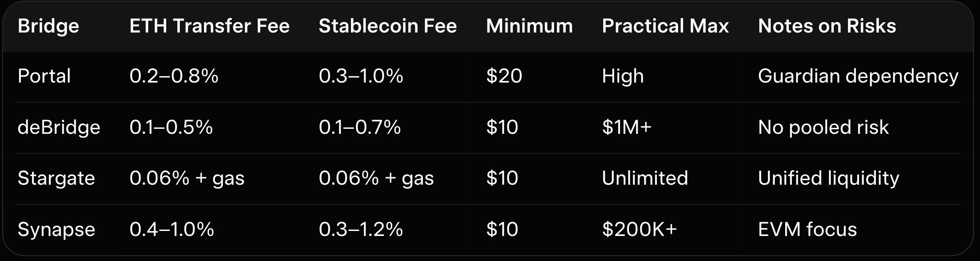Click the Guardian dependency risk note
Image resolution: width=980 pixels, height=261 pixels.
858,76
